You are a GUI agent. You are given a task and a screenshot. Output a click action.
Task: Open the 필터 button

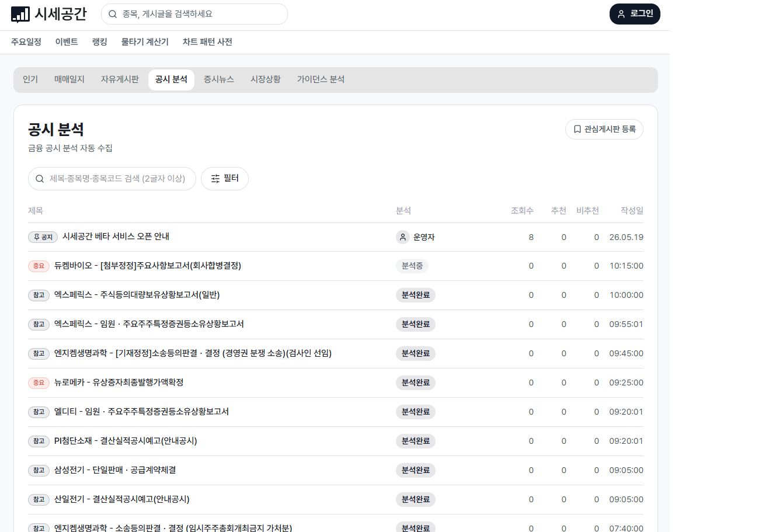pyautogui.click(x=225, y=179)
